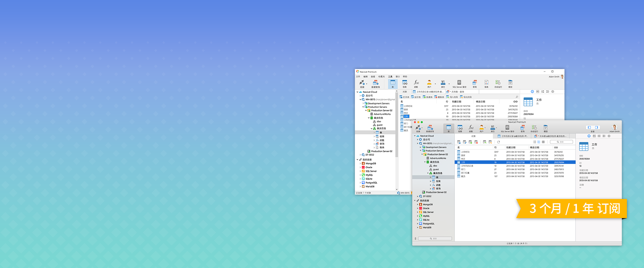Click refresh icon in Mac object toolbar
Viewport: 644px width, 268px height.
click(498, 142)
